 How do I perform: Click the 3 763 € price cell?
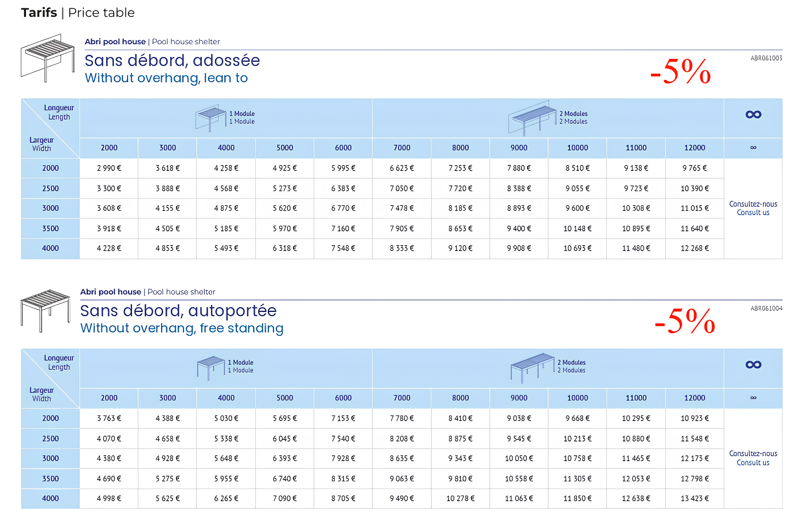click(109, 419)
